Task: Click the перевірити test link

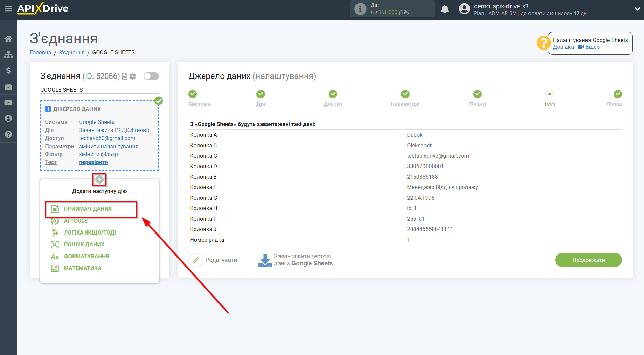Action: pos(93,162)
